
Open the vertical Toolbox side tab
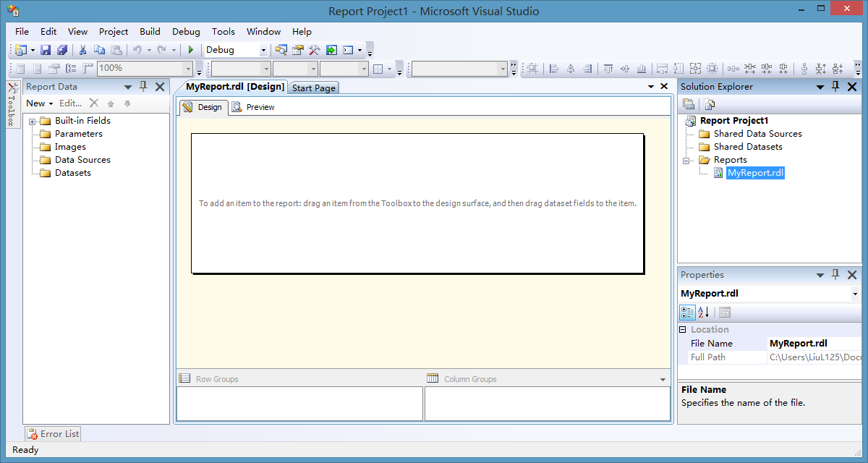coord(12,104)
